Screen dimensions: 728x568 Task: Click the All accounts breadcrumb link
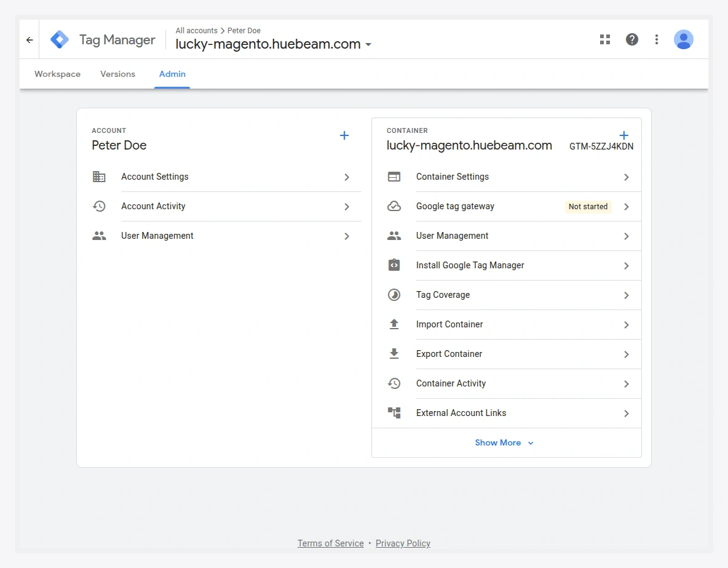196,31
